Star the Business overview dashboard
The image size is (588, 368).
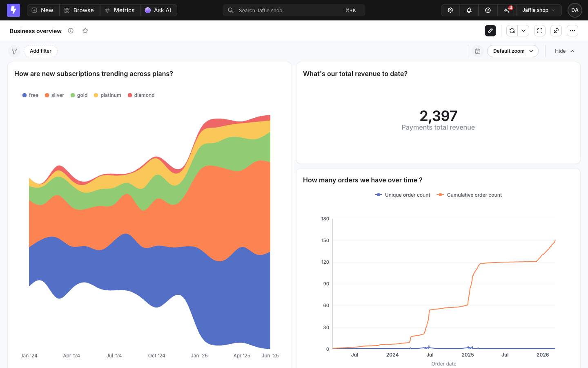pos(85,31)
